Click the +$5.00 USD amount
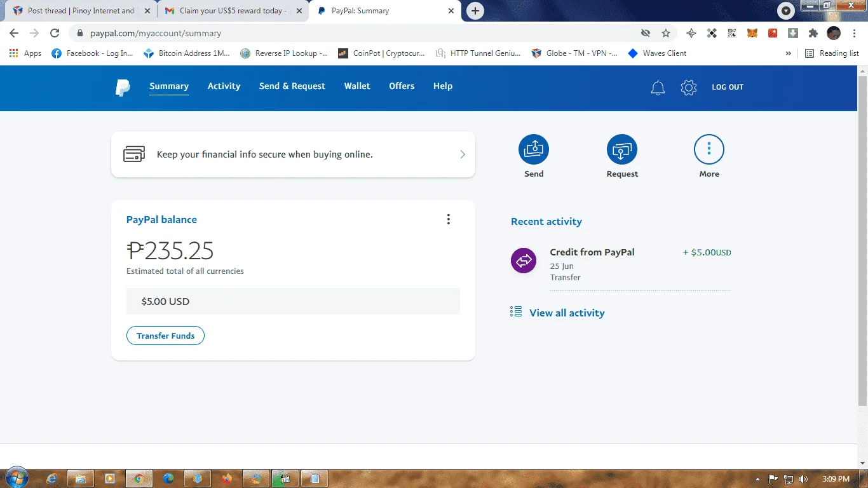 (x=707, y=252)
